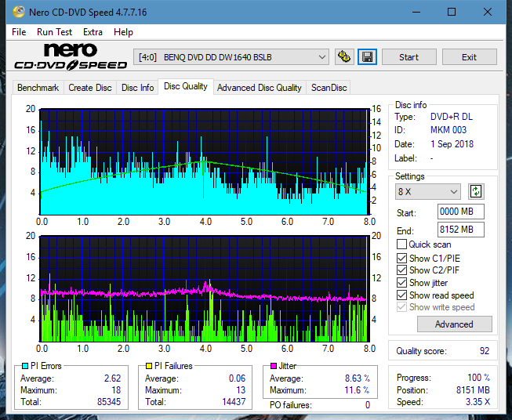
Task: Click the End position field 8152 MB
Action: [460, 230]
